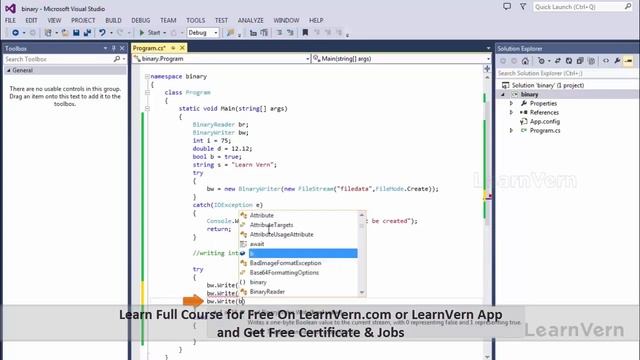The width and height of the screenshot is (640, 360).
Task: Click the editor split-window handle icon
Action: [x=487, y=69]
